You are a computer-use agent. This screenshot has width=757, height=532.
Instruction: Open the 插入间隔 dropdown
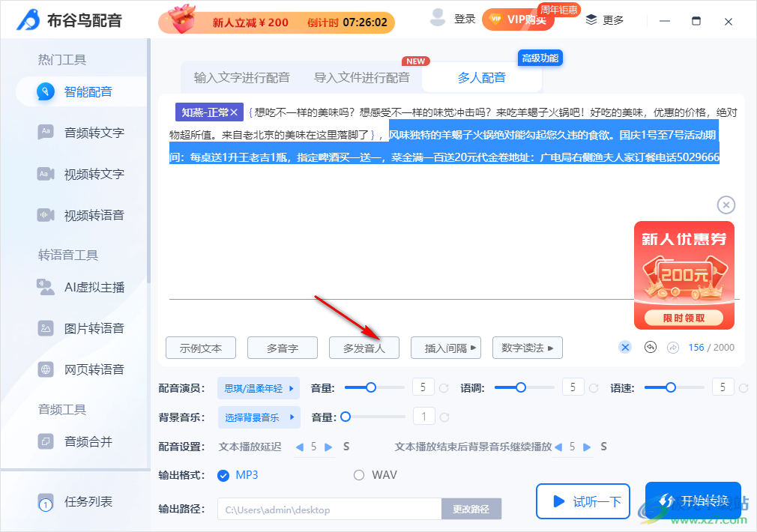(445, 347)
